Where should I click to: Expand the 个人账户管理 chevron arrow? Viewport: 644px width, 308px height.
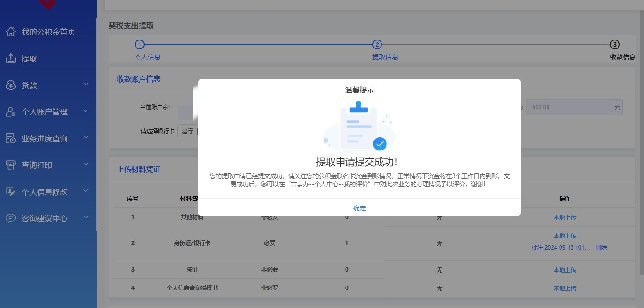click(86, 111)
